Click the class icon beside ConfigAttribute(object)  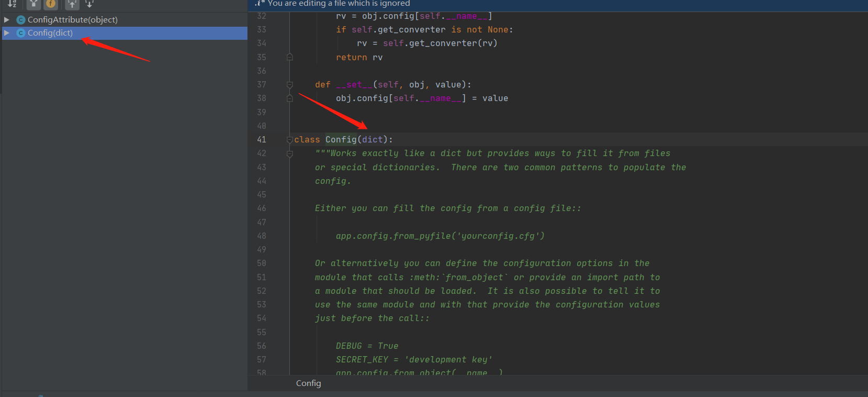pyautogui.click(x=21, y=20)
